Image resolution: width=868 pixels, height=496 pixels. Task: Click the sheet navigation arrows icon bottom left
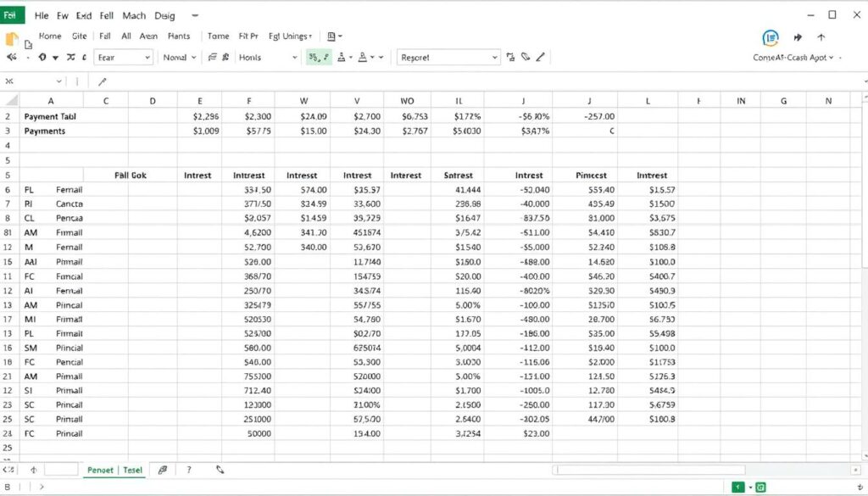point(8,470)
